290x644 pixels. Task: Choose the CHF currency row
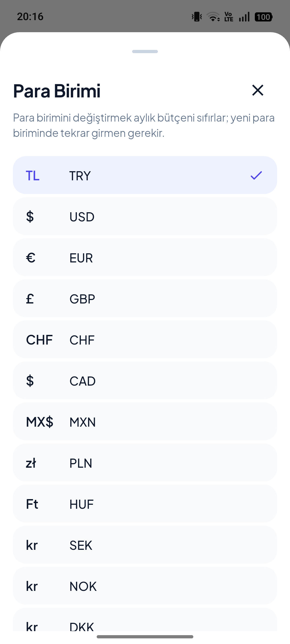click(145, 339)
